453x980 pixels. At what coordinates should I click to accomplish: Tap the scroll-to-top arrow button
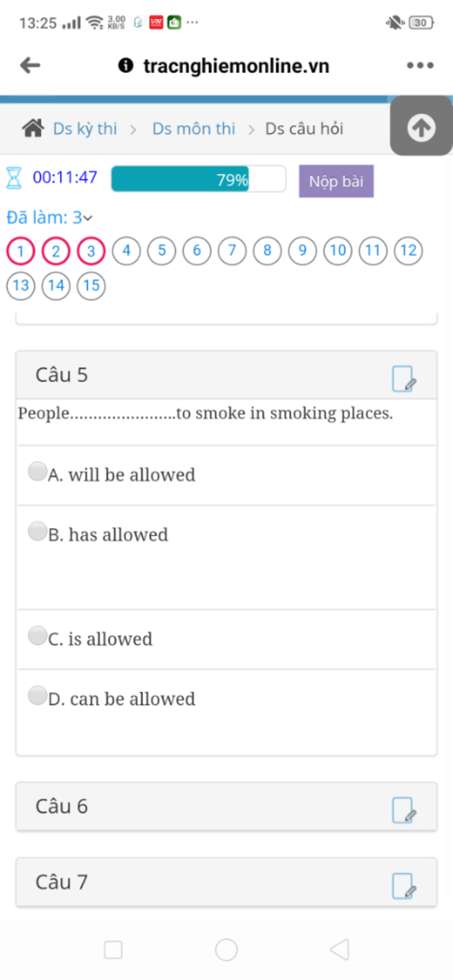point(421,127)
